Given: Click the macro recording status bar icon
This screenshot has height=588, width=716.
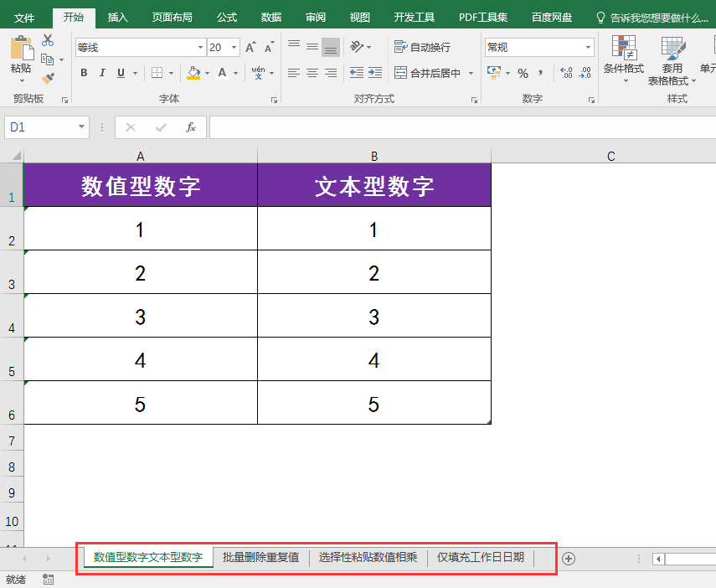Looking at the screenshot, I should pos(48,580).
